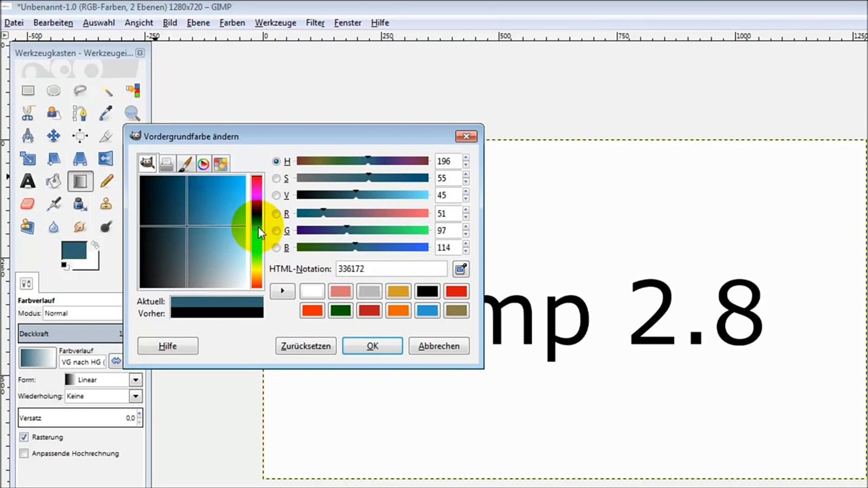Select the R radio button
The width and height of the screenshot is (868, 488).
[276, 213]
